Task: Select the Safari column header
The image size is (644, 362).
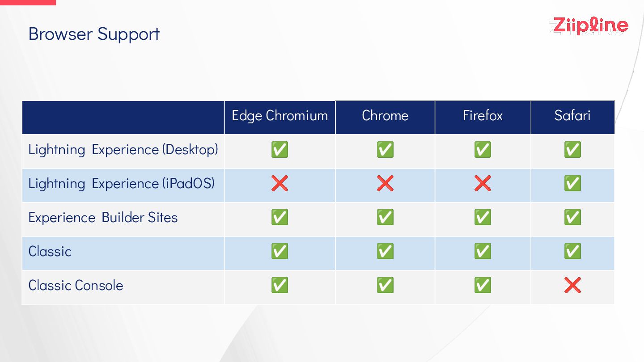Action: (572, 116)
